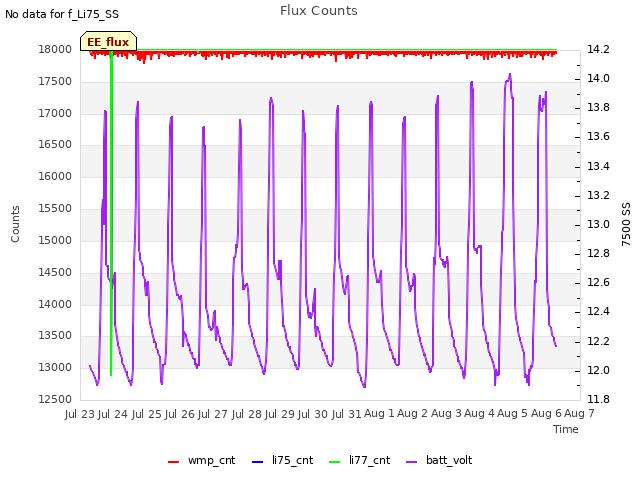Click the Time axis label

click(x=566, y=429)
